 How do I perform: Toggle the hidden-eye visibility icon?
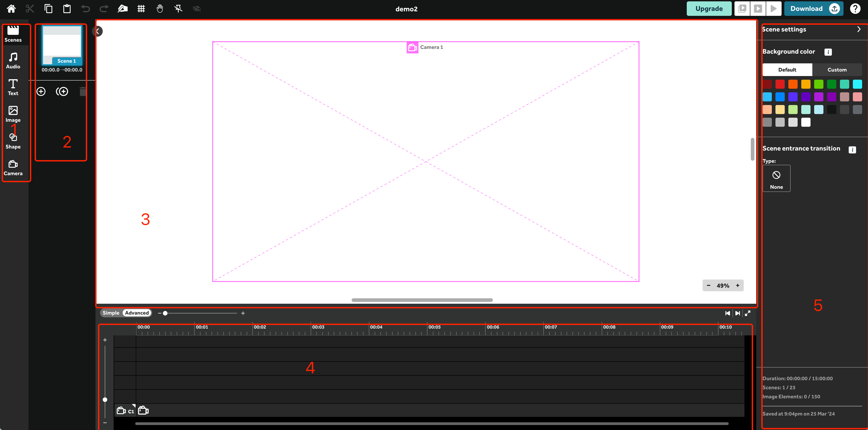click(197, 9)
